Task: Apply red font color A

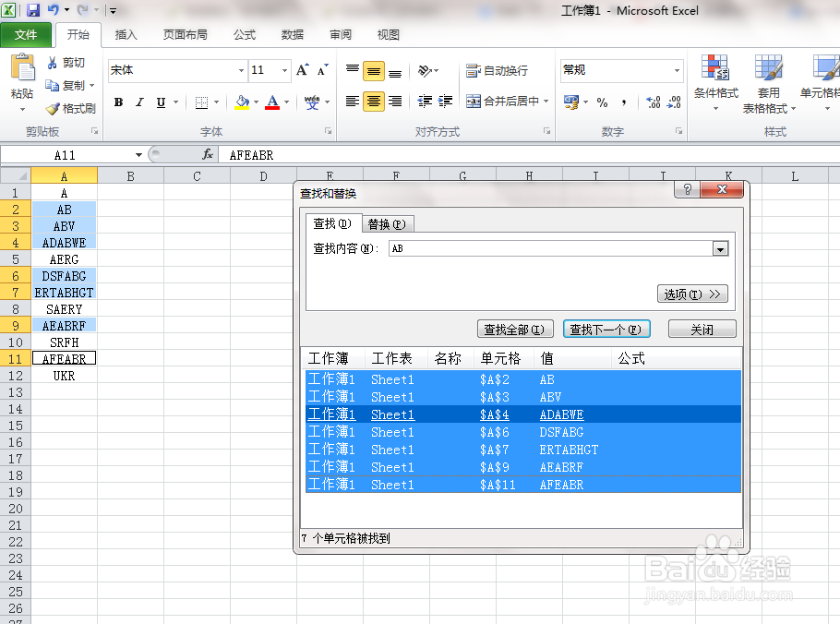Action: point(272,102)
